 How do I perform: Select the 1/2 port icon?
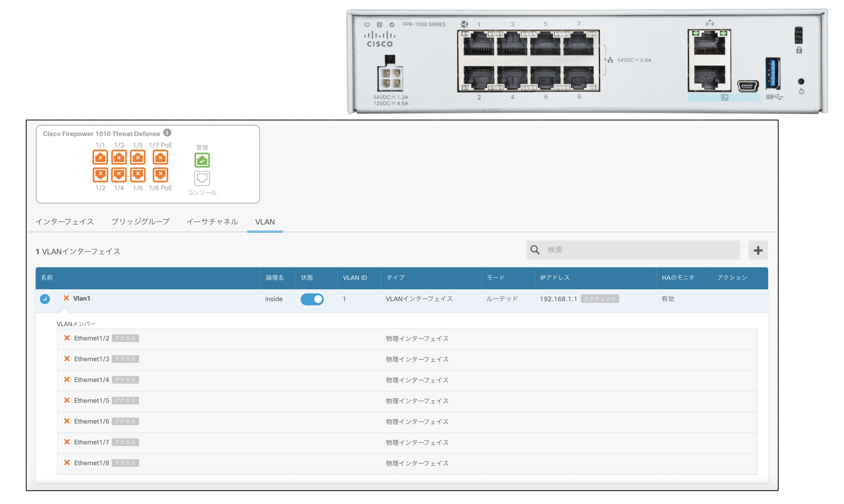(100, 175)
